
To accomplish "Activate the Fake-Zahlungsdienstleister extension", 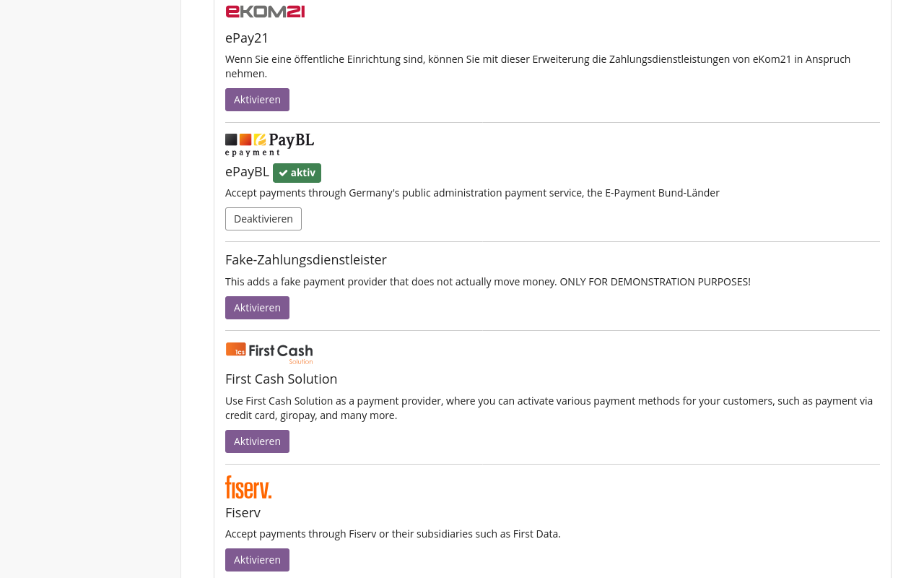I will (257, 307).
